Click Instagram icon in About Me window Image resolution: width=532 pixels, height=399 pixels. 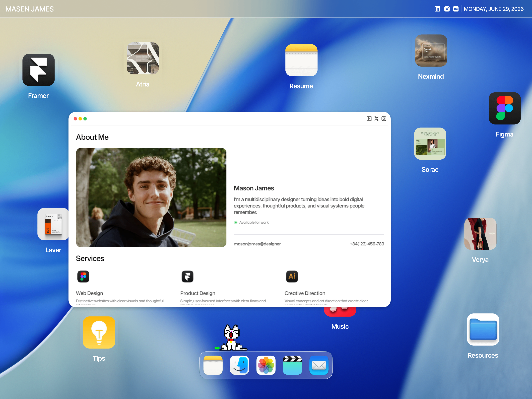click(384, 119)
